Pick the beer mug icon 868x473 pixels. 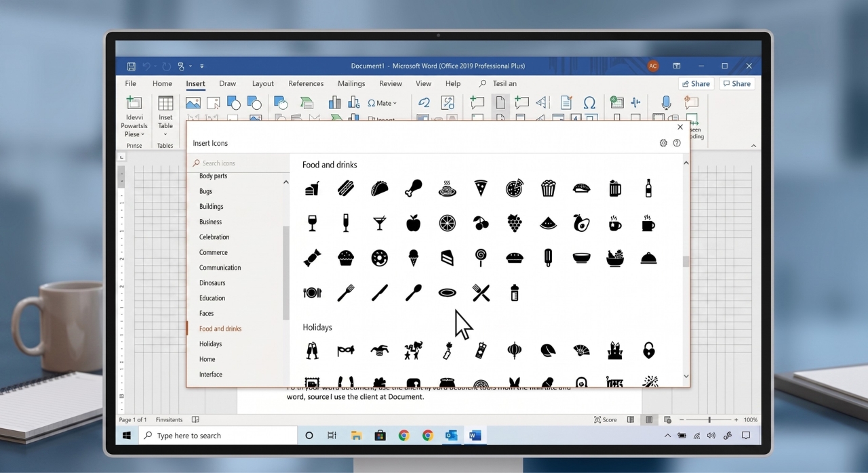(x=615, y=188)
